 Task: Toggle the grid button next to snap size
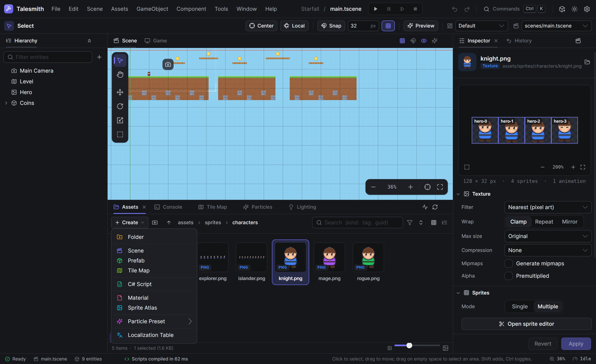click(388, 26)
